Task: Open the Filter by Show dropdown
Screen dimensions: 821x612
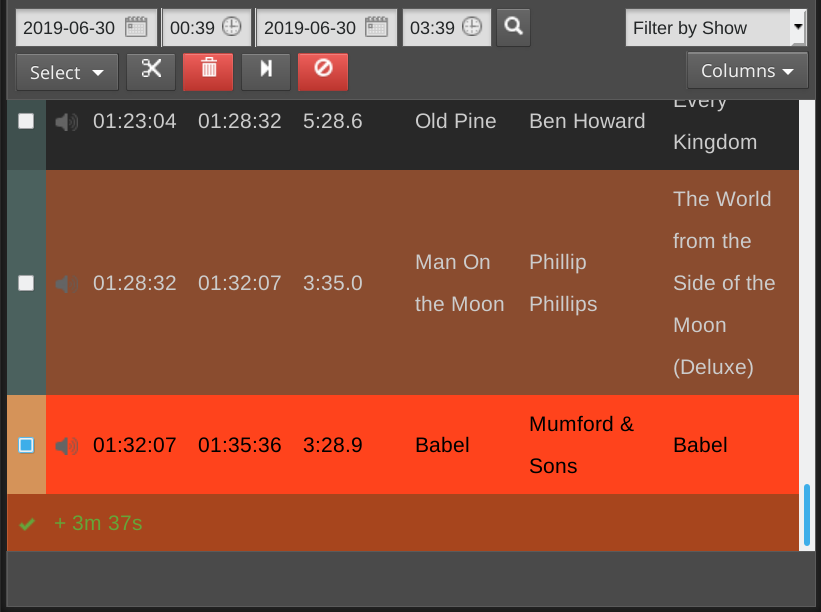Action: pos(715,28)
